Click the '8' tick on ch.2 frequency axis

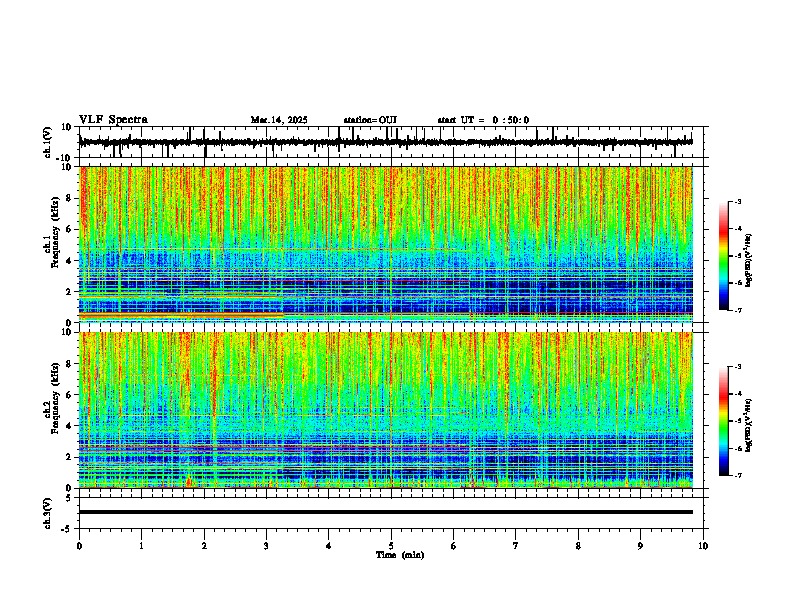[x=69, y=364]
